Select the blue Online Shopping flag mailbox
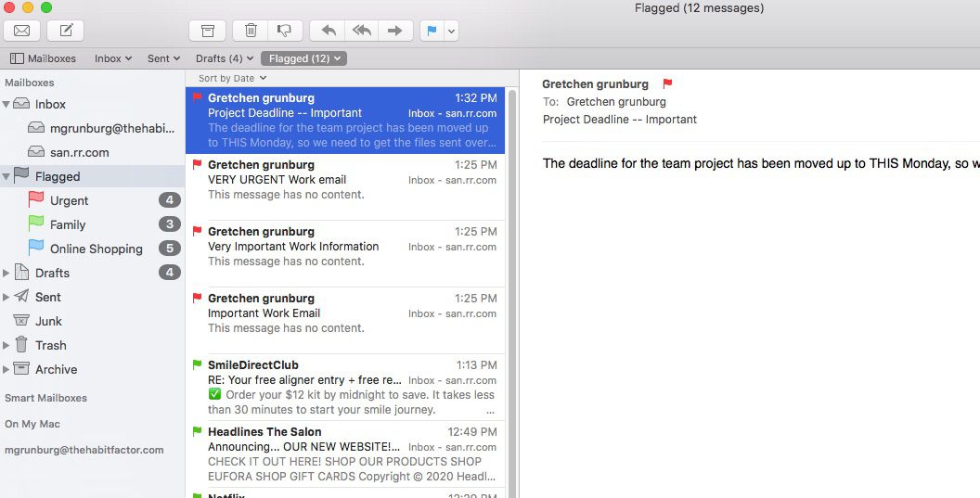Viewport: 980px width, 498px height. tap(85, 248)
